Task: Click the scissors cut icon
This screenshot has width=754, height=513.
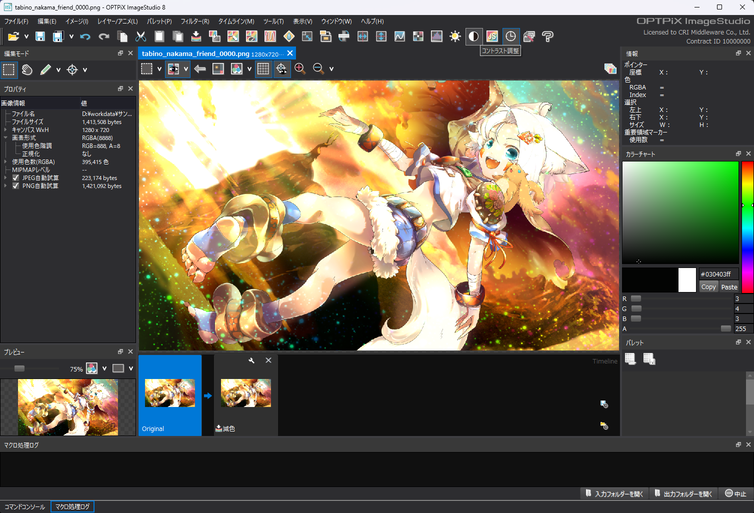Action: pos(140,36)
